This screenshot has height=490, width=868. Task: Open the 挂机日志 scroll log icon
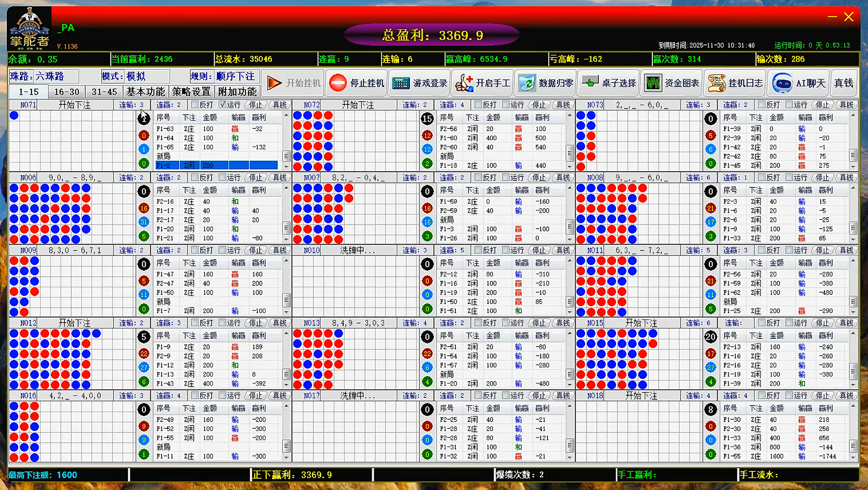716,83
